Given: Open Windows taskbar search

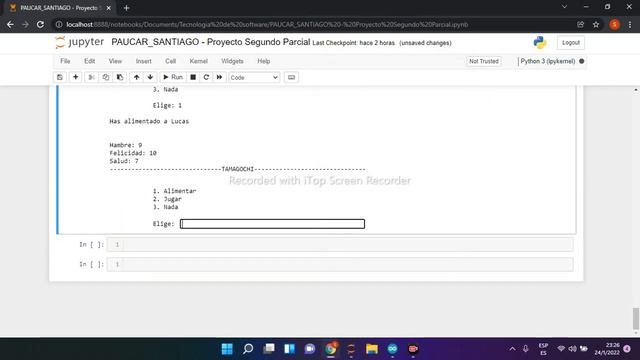Looking at the screenshot, I should pyautogui.click(x=248, y=349).
